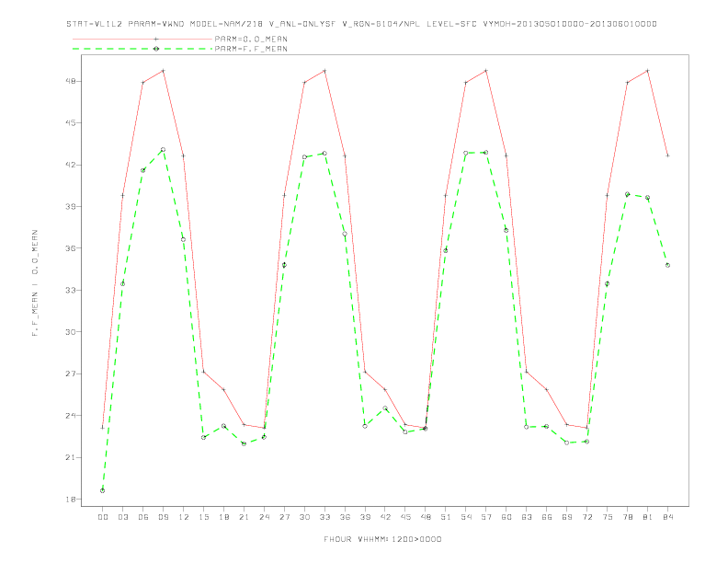Image resolution: width=728 pixels, height=563 pixels.
Task: Click x-axis tick label 72
Action: (x=586, y=517)
